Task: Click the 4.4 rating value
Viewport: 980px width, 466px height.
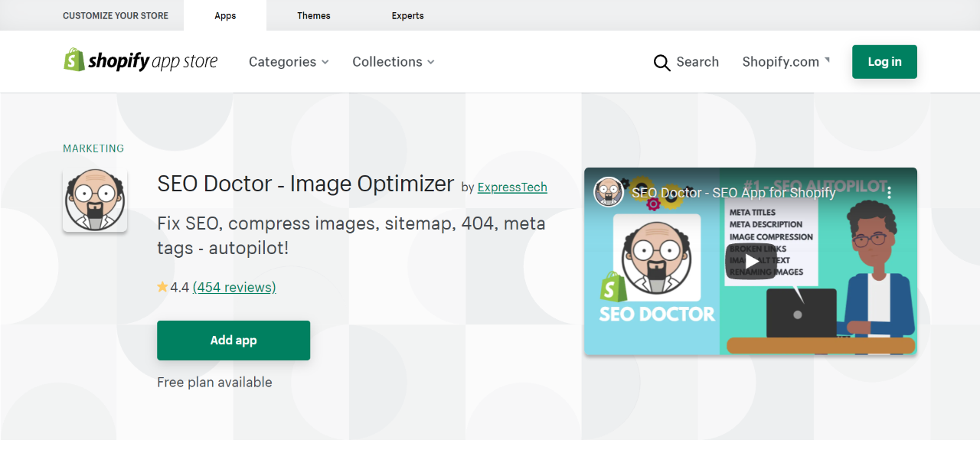Action: pyautogui.click(x=179, y=287)
